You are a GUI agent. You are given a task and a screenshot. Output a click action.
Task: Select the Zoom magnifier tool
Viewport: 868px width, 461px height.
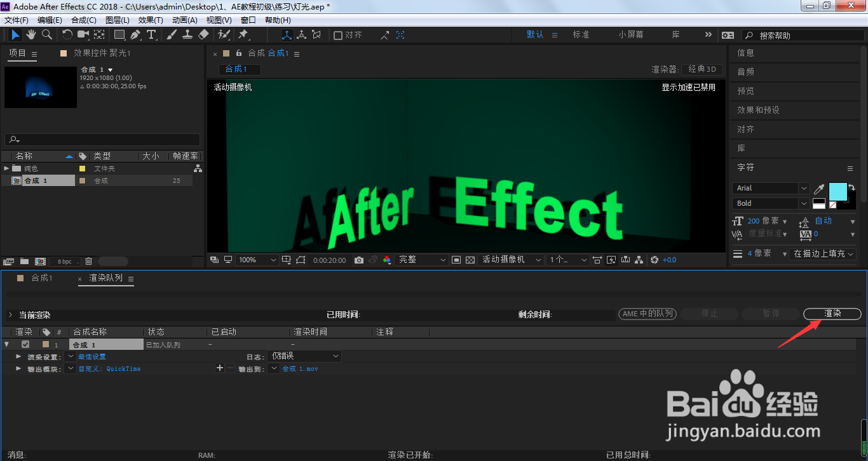tap(46, 35)
